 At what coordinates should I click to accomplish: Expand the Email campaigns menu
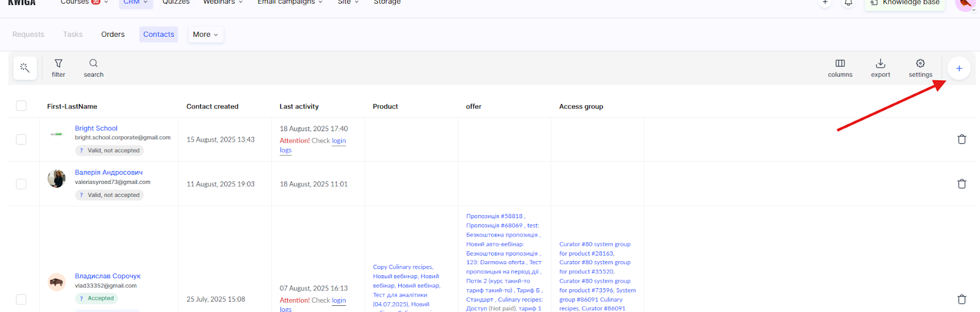[290, 2]
